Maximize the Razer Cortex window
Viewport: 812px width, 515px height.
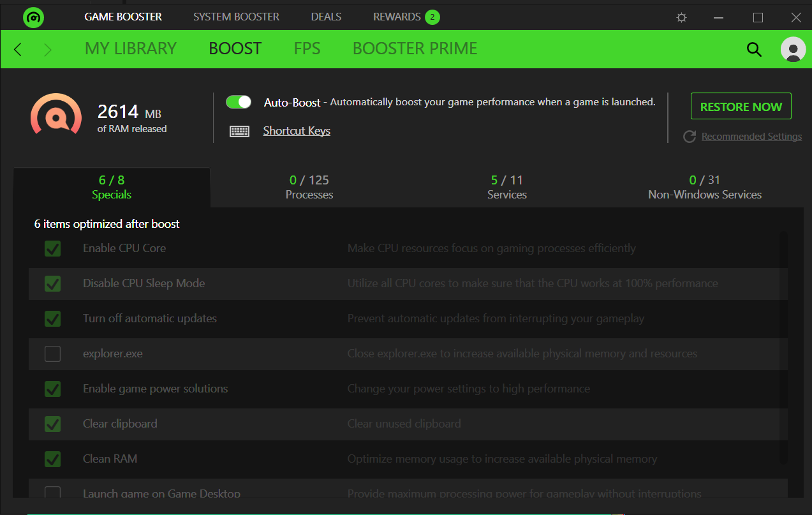click(758, 17)
